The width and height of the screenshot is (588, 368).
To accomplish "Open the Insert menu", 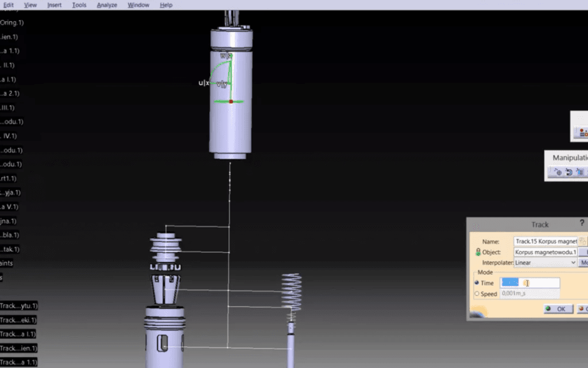I will coord(55,5).
